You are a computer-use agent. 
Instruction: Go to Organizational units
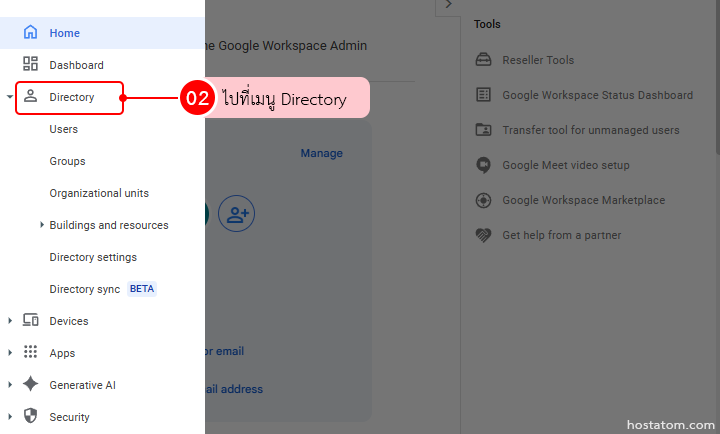[x=99, y=193]
